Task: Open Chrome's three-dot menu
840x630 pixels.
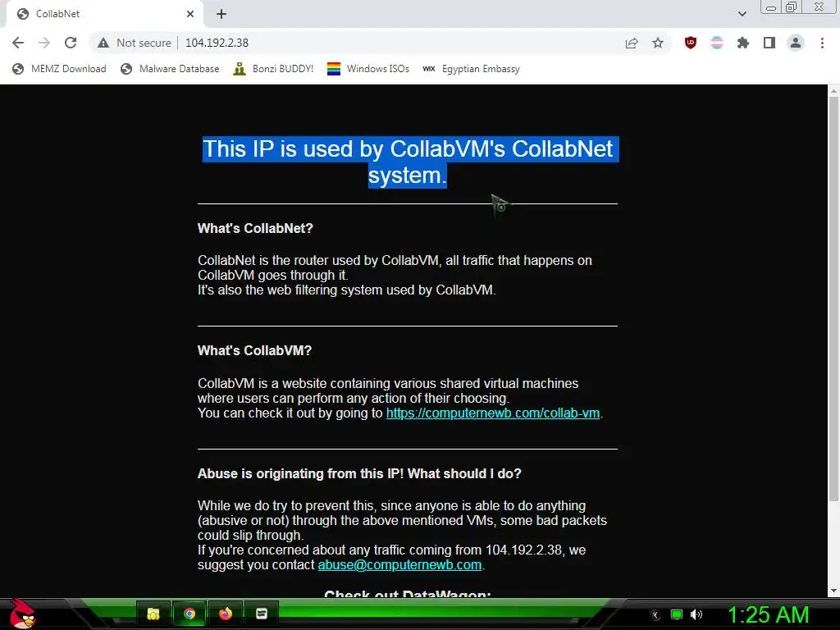Action: tap(822, 43)
